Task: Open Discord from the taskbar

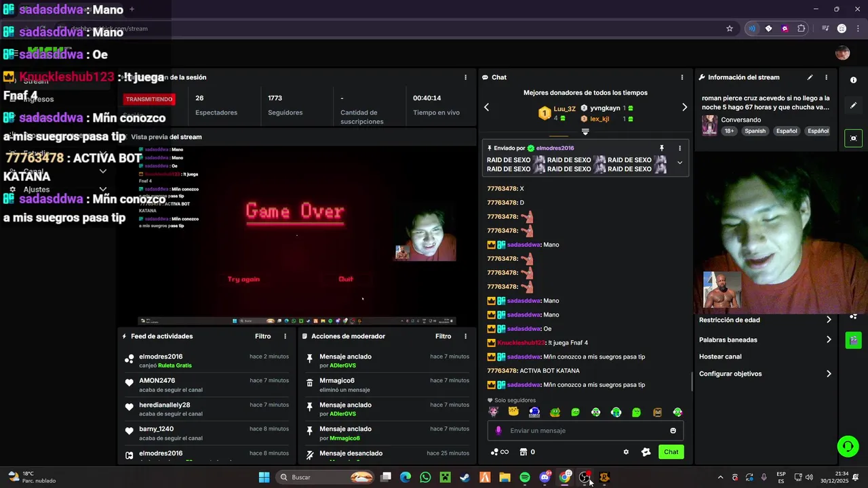Action: [x=545, y=477]
